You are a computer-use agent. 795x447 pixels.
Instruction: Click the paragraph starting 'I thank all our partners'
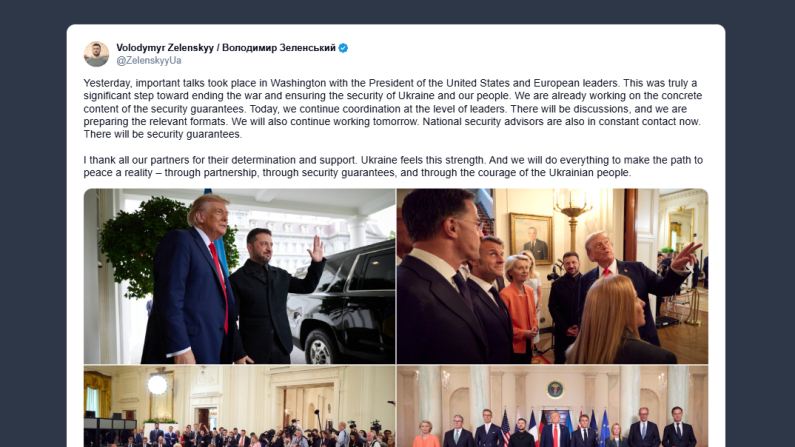pos(393,166)
